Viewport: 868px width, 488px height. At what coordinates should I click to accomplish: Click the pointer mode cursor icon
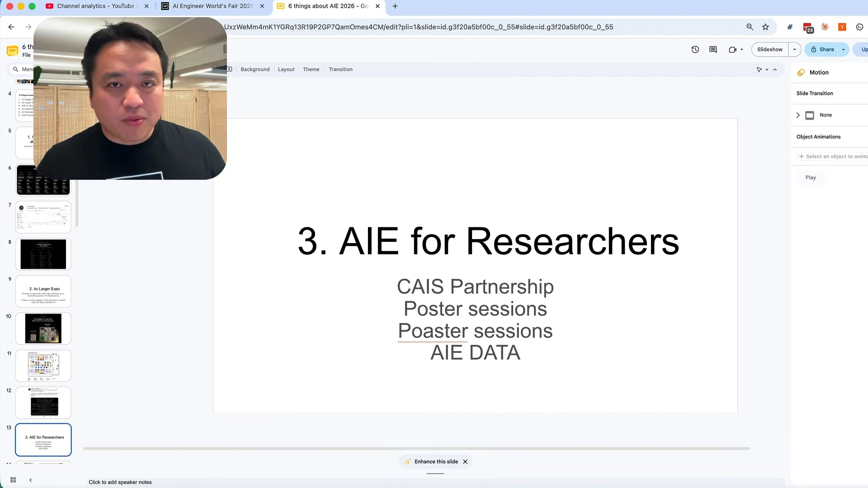pos(759,70)
